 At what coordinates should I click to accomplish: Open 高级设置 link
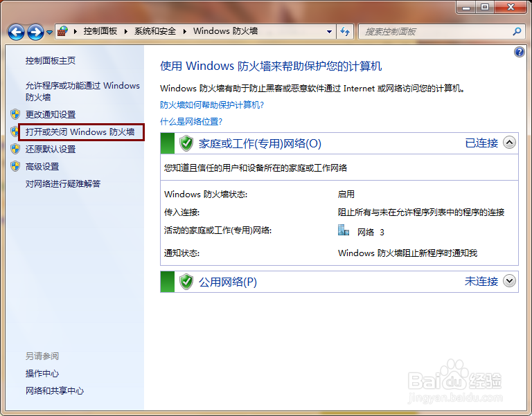click(x=42, y=166)
